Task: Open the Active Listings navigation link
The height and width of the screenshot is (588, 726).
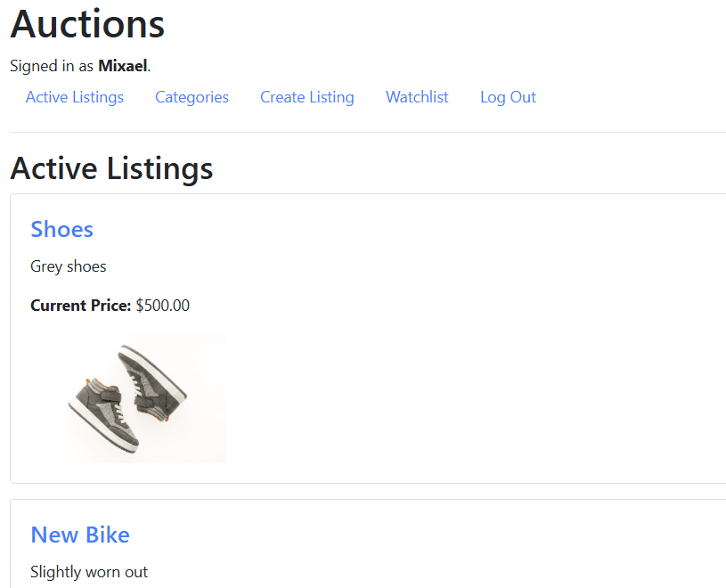Action: 74,97
